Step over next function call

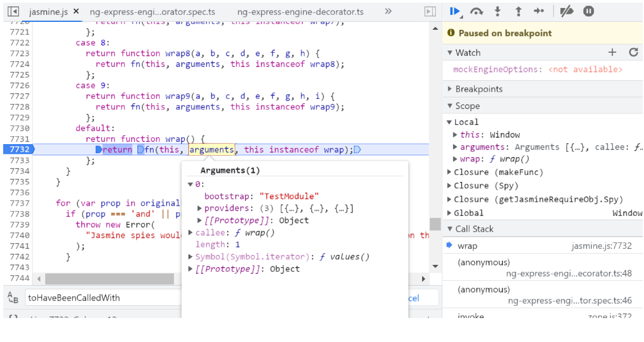coord(477,11)
